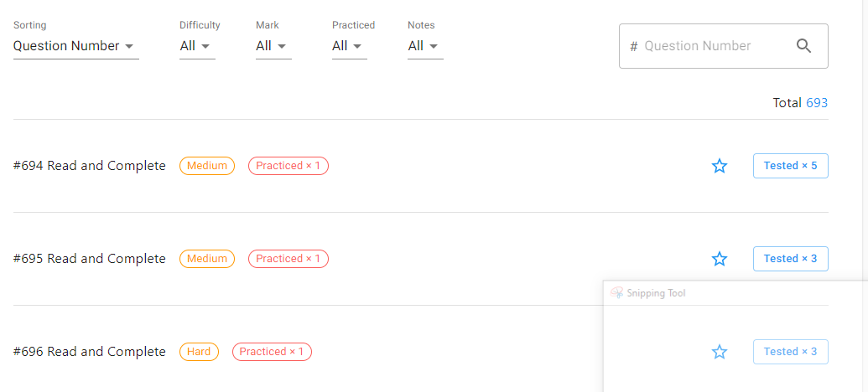Click the Tested × 5 button
The height and width of the screenshot is (392, 868).
coord(790,166)
